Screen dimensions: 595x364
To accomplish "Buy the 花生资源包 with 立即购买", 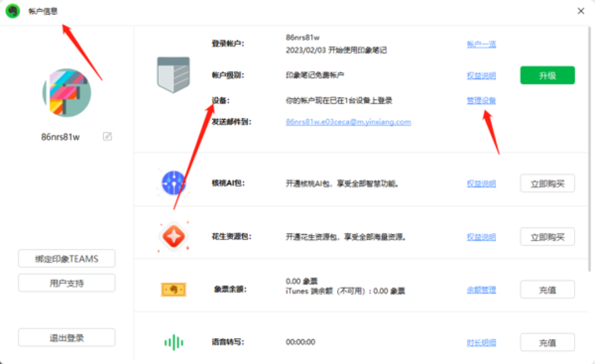I will [547, 237].
